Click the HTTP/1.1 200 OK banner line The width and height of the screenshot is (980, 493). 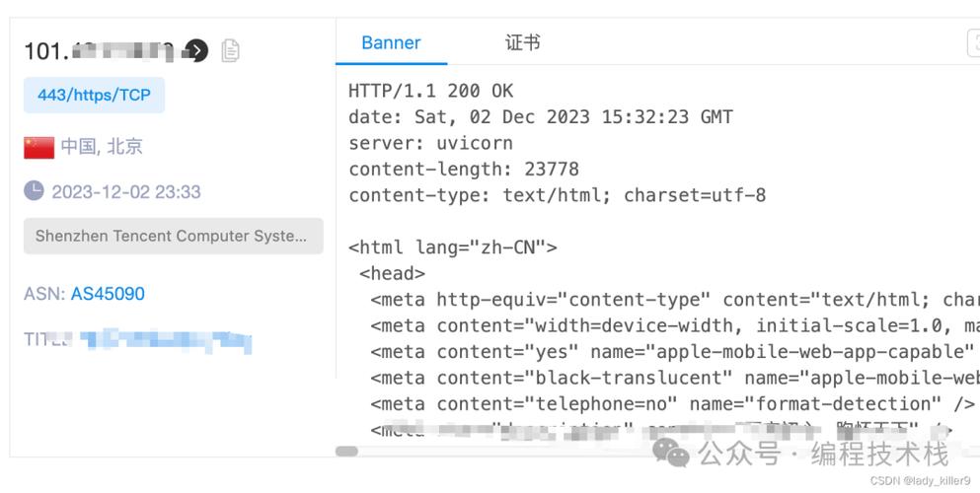(431, 91)
